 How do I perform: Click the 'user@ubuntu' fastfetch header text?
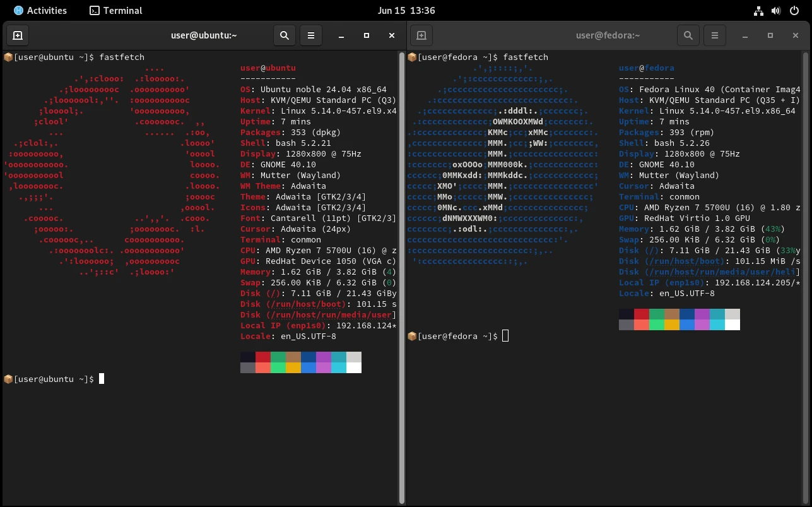pos(268,68)
